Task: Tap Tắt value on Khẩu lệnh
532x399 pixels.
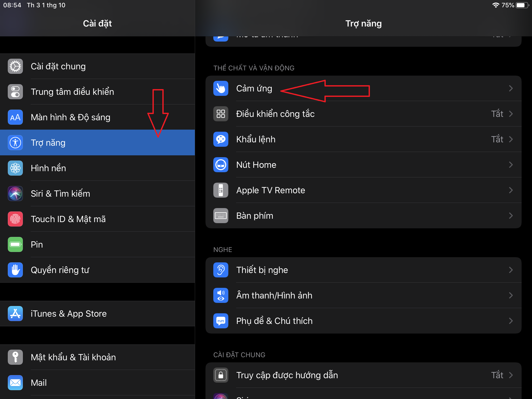Action: 497,139
